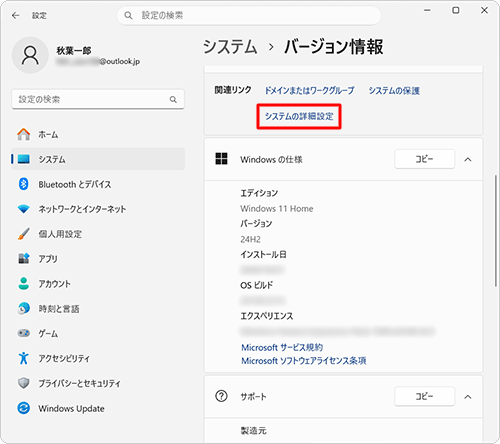Click the user profile avatar icon

[x=30, y=55]
